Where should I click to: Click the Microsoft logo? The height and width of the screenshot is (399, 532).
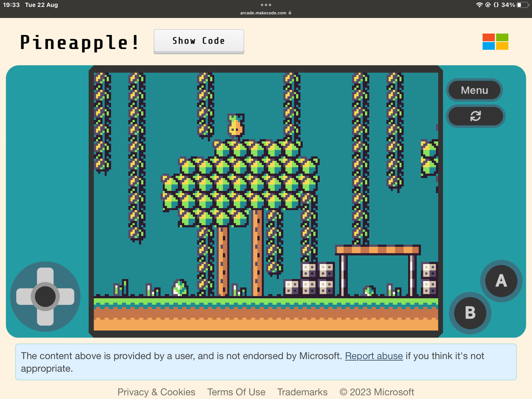[495, 42]
